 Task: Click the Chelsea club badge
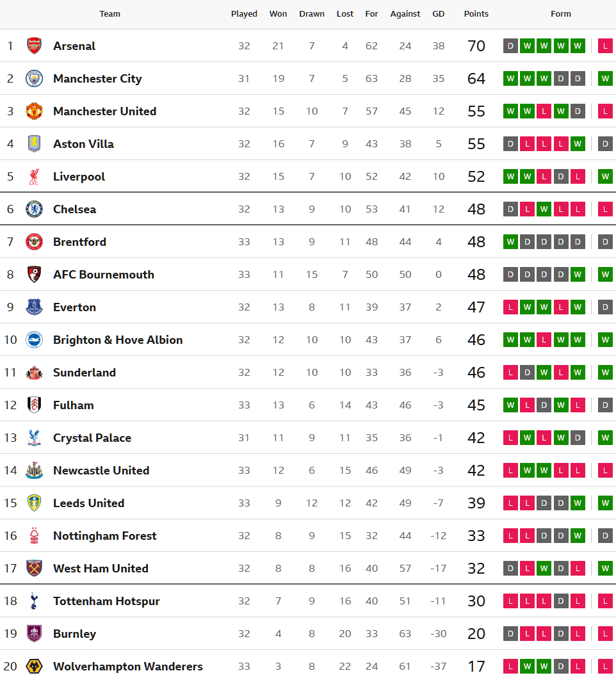(x=34, y=209)
